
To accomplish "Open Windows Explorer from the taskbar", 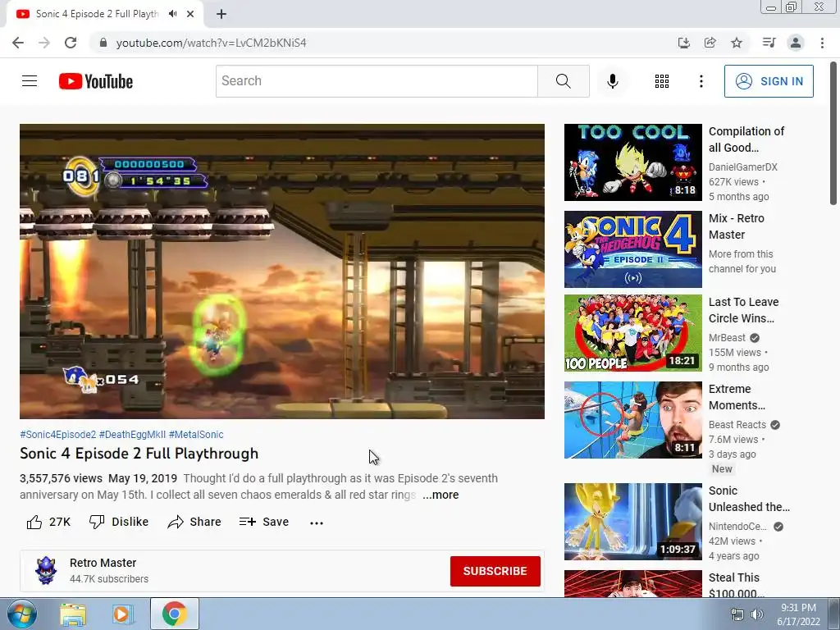I will tap(73, 614).
